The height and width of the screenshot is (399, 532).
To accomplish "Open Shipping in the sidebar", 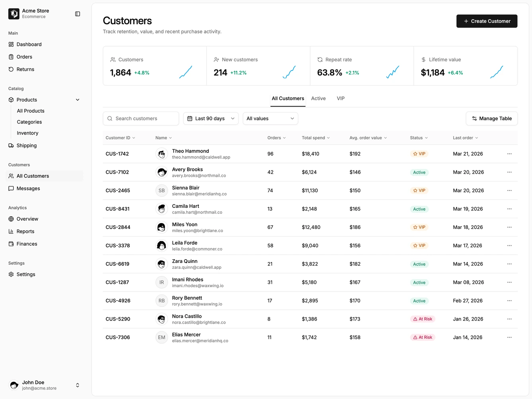I will click(x=44, y=145).
